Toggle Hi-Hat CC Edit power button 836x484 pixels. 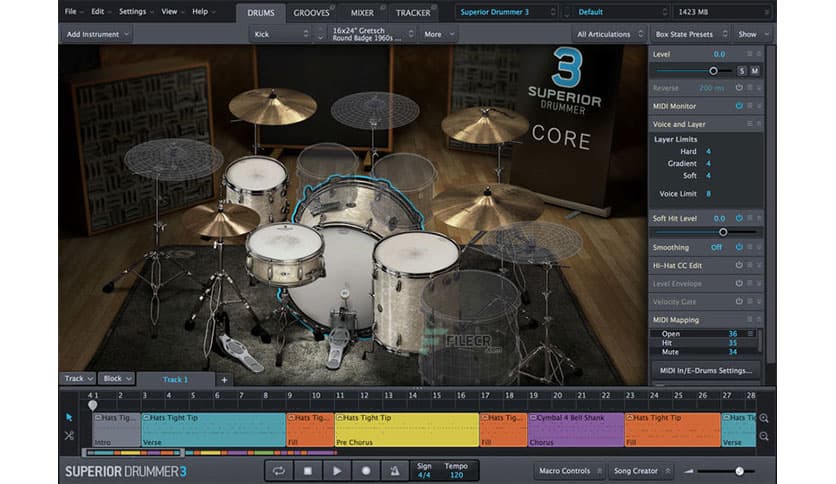pyautogui.click(x=739, y=265)
